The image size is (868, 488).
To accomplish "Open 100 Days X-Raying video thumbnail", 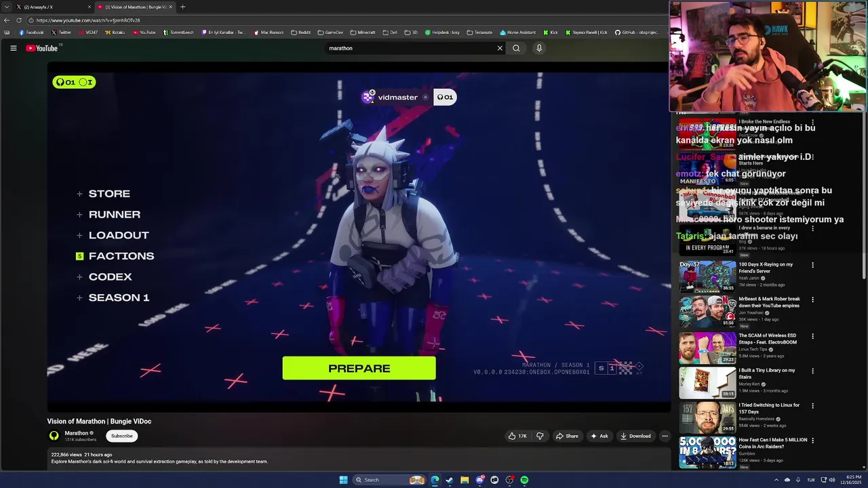I will [x=707, y=276].
